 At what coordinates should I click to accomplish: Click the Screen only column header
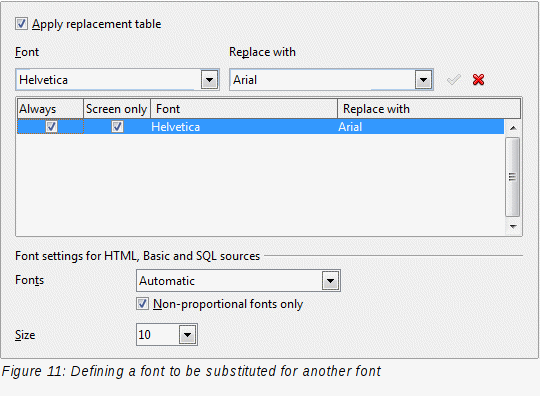tap(117, 109)
